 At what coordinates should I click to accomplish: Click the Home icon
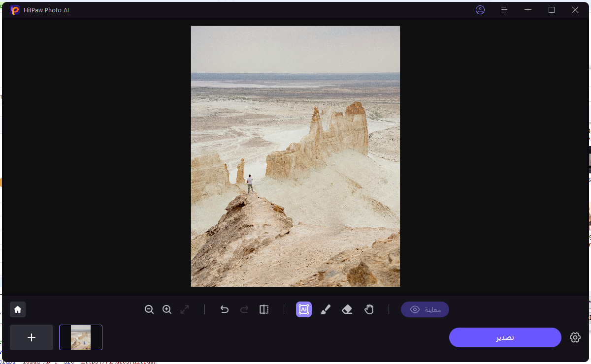pos(18,309)
